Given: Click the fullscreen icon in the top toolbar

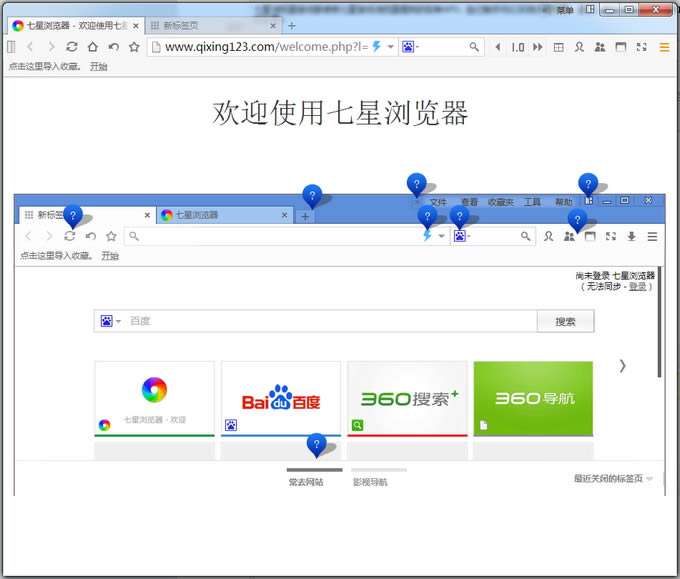Looking at the screenshot, I should click(x=641, y=47).
